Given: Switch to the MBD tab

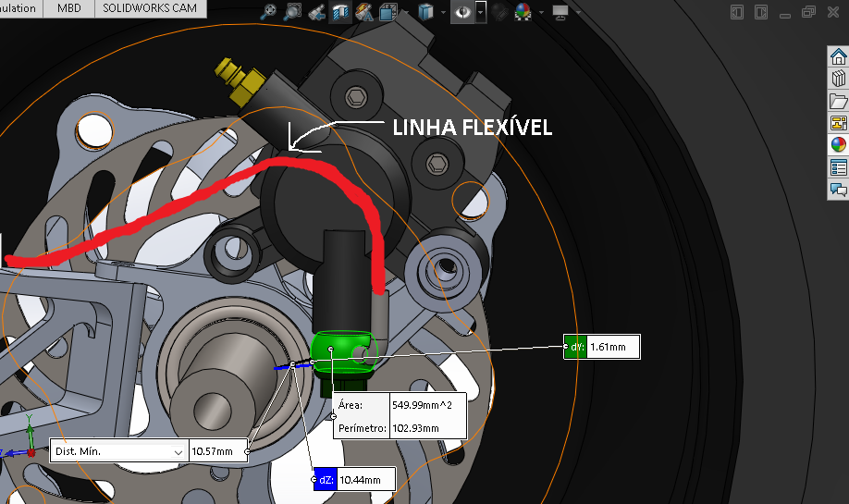Looking at the screenshot, I should [x=68, y=8].
